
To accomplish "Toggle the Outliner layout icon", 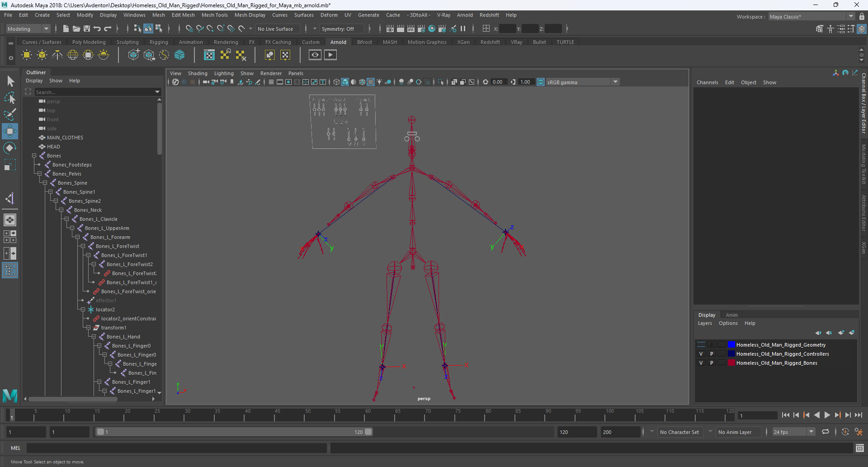I will pyautogui.click(x=10, y=271).
